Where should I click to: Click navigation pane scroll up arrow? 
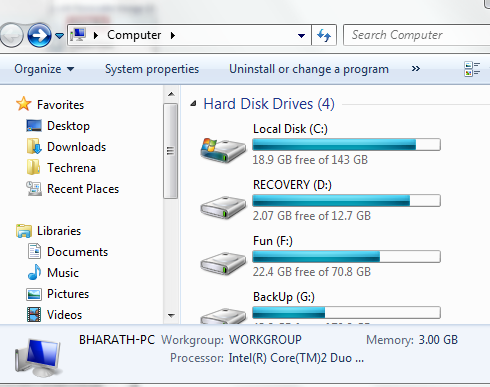pos(171,94)
